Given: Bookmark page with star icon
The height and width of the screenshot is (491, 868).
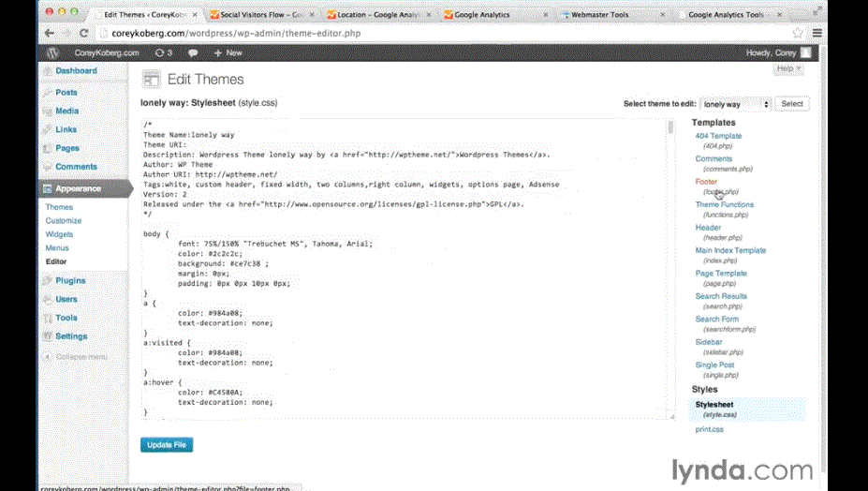Looking at the screenshot, I should pos(797,33).
